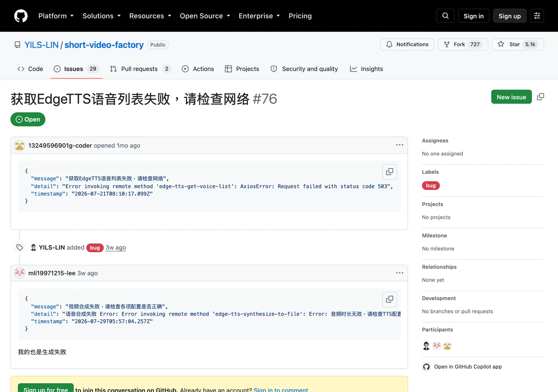Copy code block in first comment
The width and height of the screenshot is (558, 392).
coord(390,172)
